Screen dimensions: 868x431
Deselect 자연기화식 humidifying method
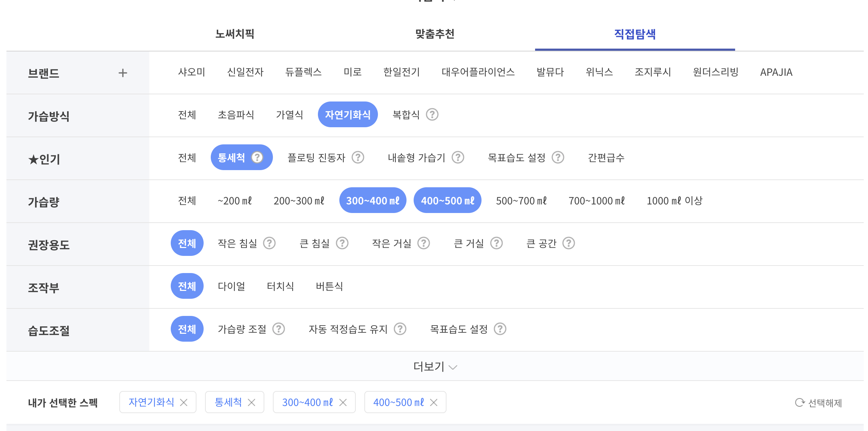348,114
